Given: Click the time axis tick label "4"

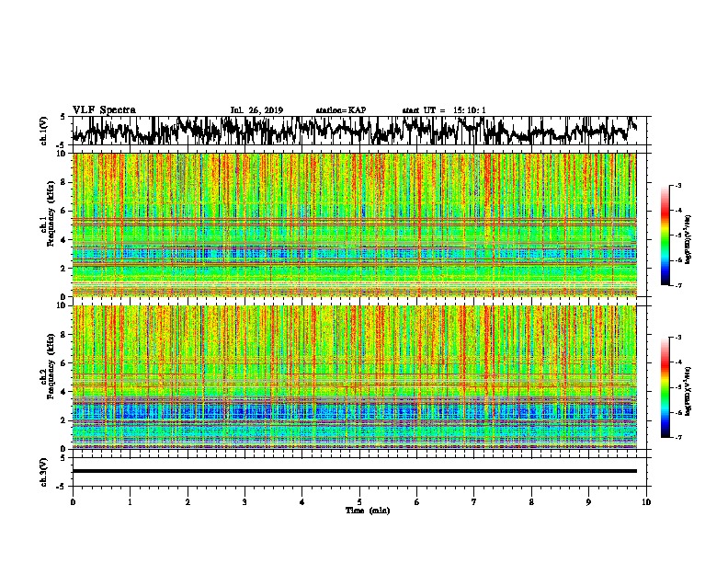Looking at the screenshot, I should point(301,501).
